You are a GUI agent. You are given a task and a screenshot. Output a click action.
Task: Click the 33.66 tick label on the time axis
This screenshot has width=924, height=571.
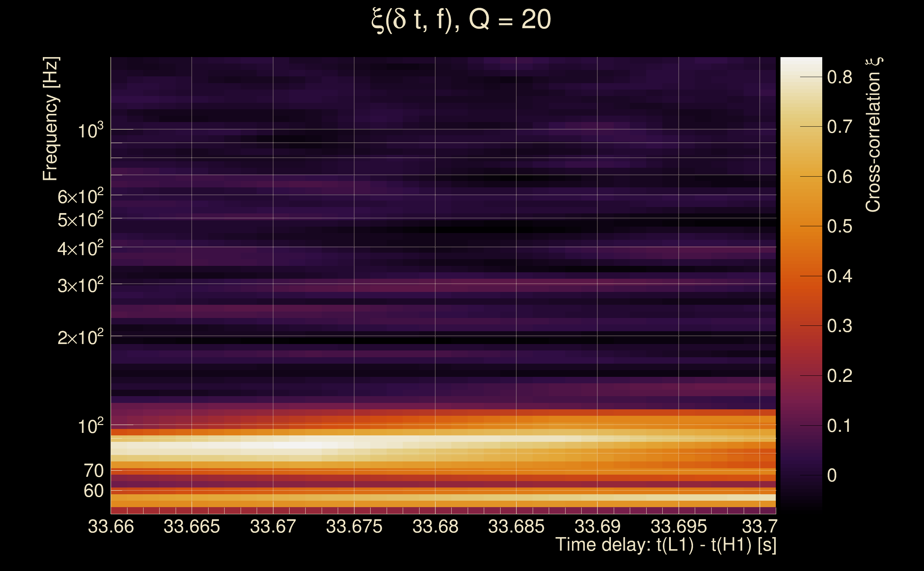coord(111,526)
